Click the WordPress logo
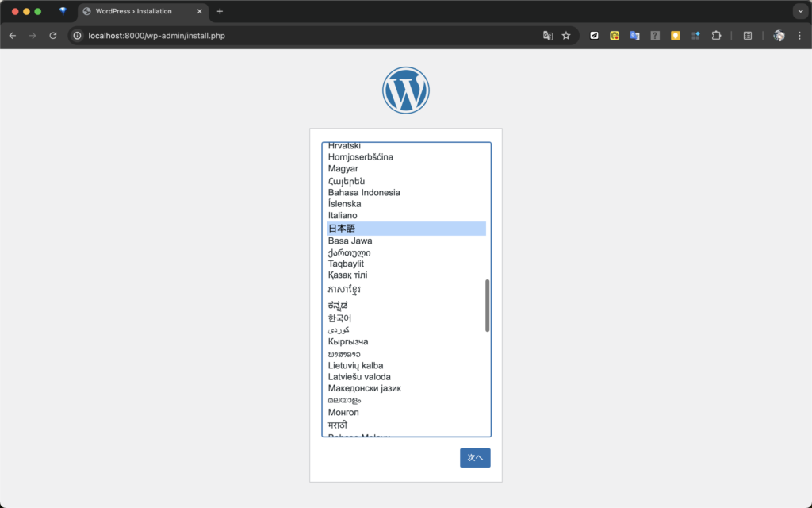Viewport: 812px width, 508px height. 405,90
